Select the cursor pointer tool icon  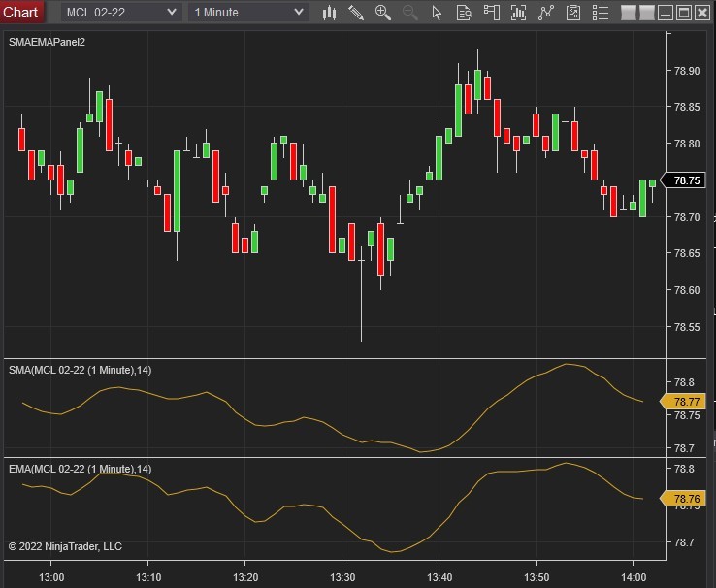[437, 13]
